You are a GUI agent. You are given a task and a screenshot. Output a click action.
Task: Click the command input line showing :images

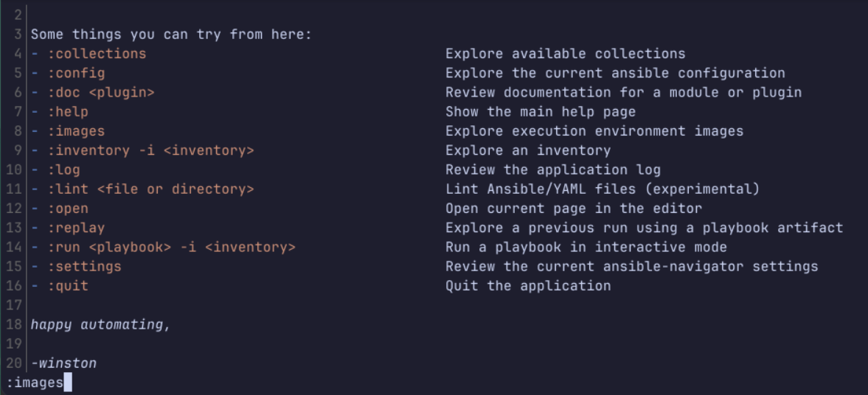coord(35,383)
